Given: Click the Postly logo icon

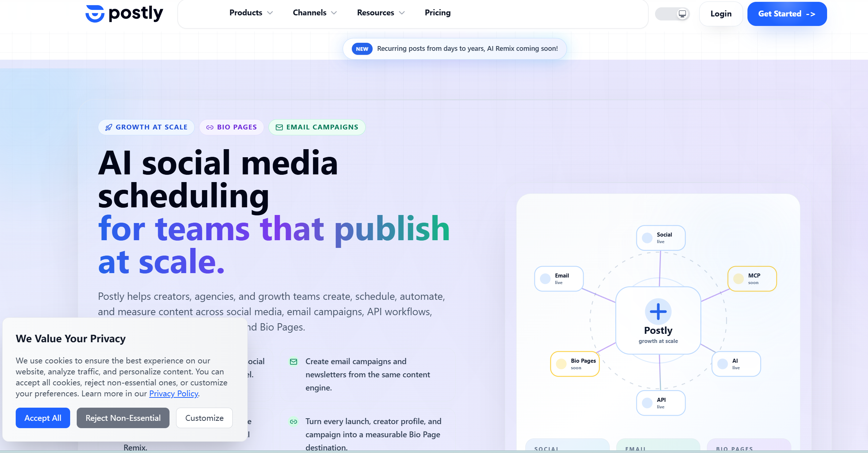Looking at the screenshot, I should 95,14.
